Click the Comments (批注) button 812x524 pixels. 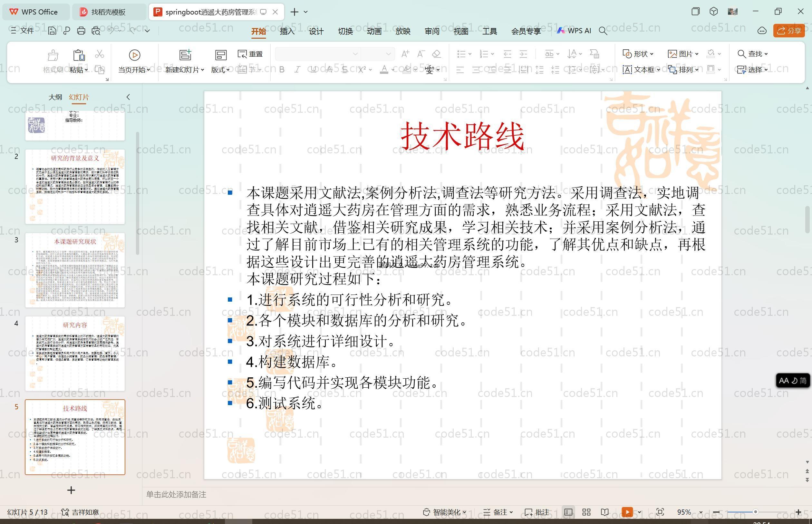point(537,512)
